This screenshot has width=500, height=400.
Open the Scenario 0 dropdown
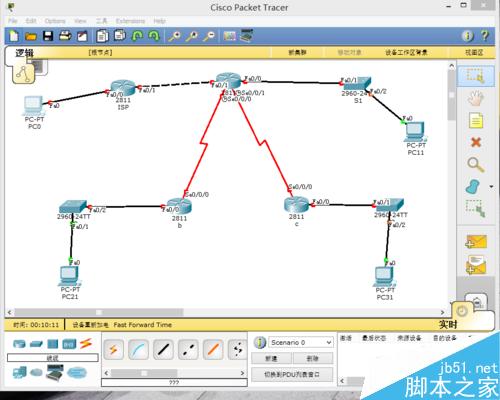pos(301,342)
